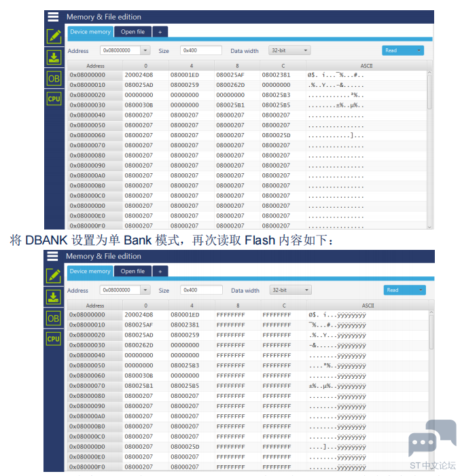Select Memory edit pencil icon in upper window
Image resolution: width=462 pixels, height=476 pixels.
(x=54, y=37)
